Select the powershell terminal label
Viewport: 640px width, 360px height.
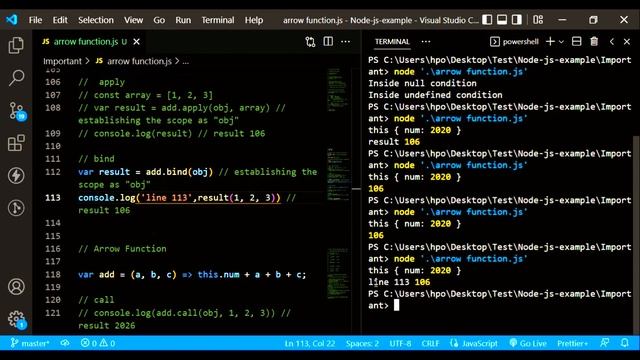click(514, 42)
